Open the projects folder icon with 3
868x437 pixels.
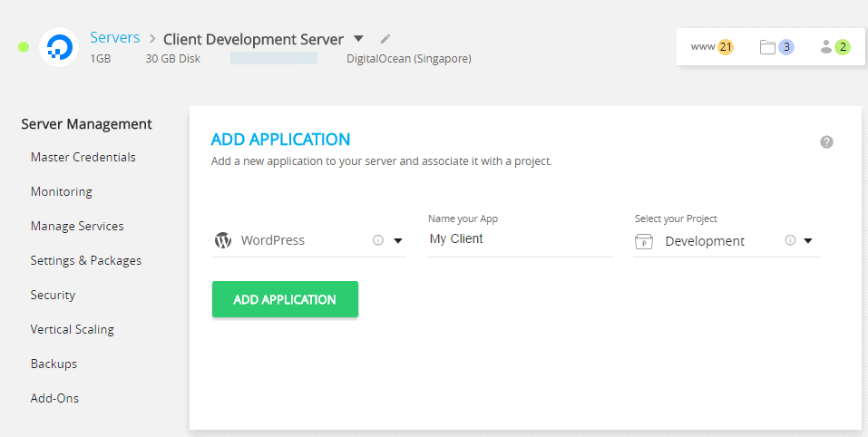point(776,47)
